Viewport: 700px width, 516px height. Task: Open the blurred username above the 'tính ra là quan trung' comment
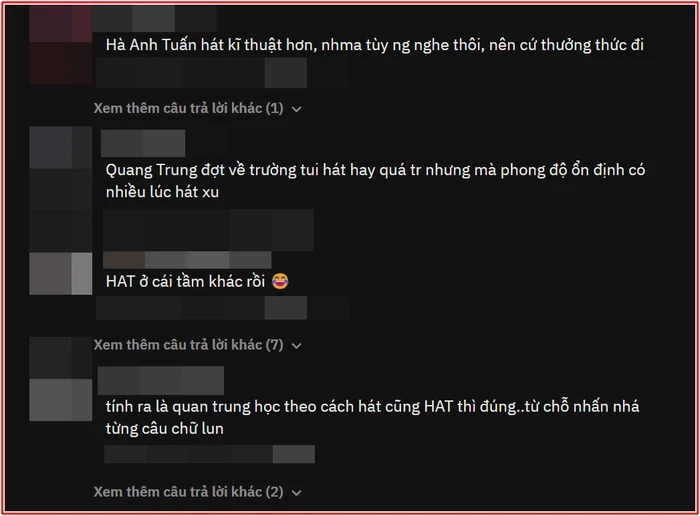(161, 380)
